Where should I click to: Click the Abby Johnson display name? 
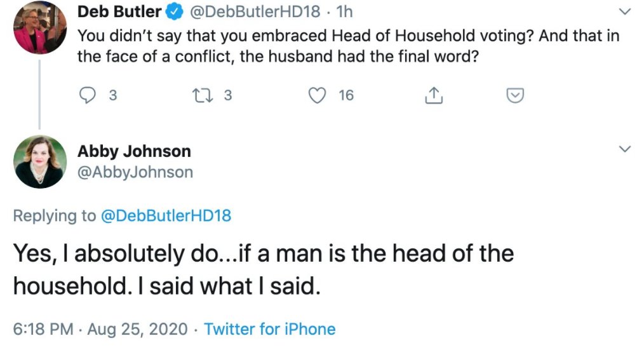(x=133, y=151)
